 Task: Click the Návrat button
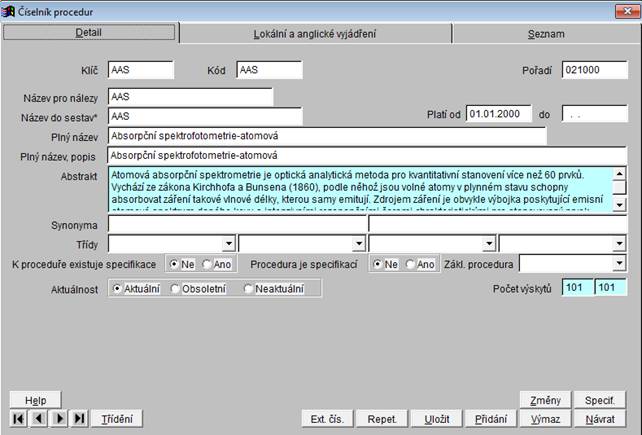tap(600, 418)
